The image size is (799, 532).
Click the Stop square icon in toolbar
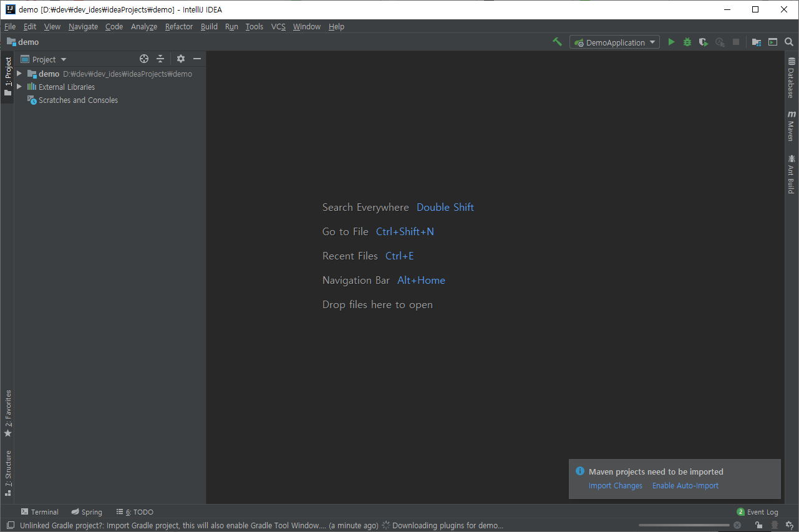point(736,42)
